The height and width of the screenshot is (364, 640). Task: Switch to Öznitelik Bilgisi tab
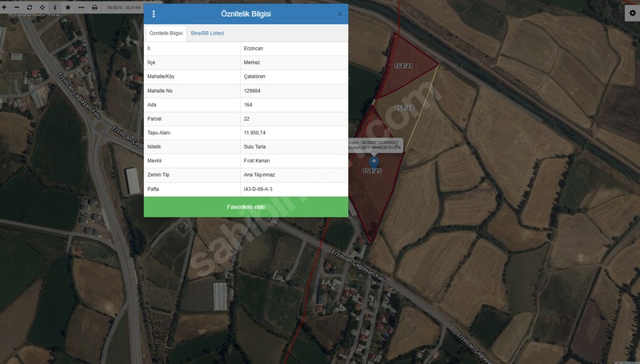(166, 34)
